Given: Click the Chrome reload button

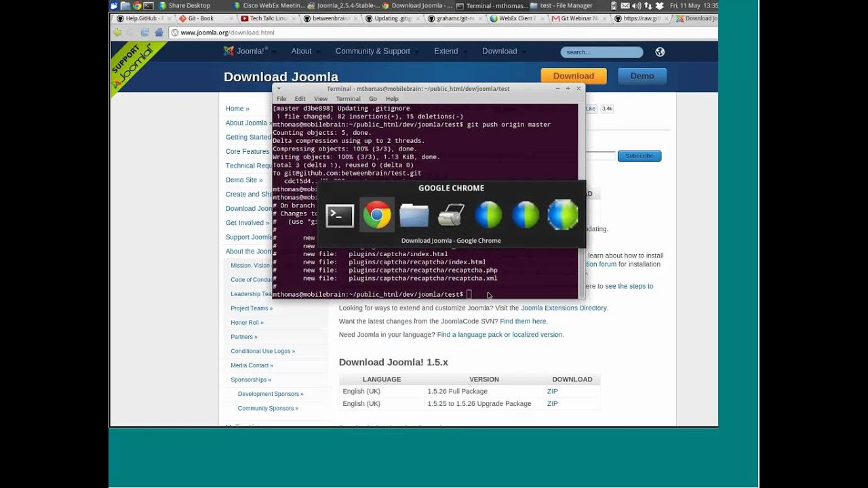Looking at the screenshot, I should tap(144, 33).
